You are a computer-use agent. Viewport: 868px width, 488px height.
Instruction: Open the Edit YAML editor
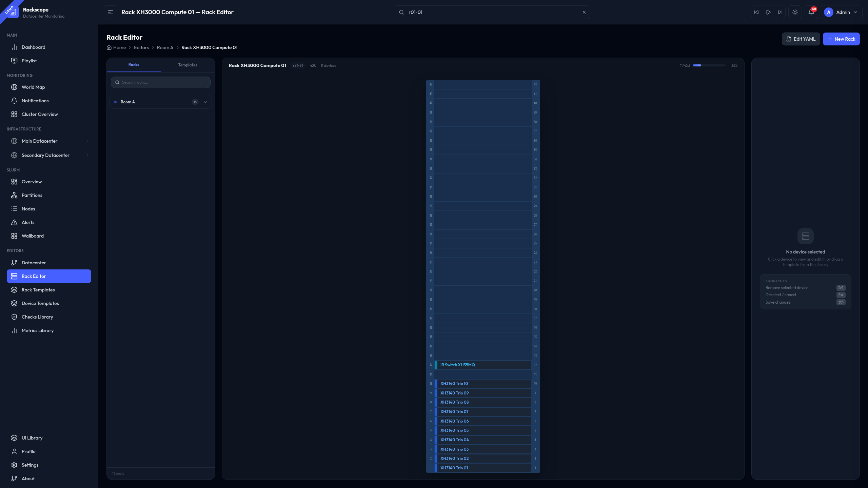click(x=801, y=39)
